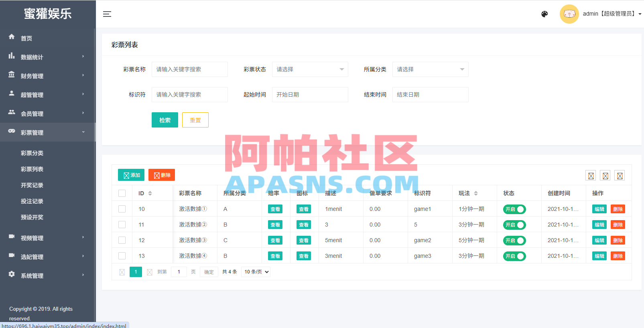Screen dimensions: 644x328
Task: Expand the 财务管理 menu chevron
Action: (83, 75)
